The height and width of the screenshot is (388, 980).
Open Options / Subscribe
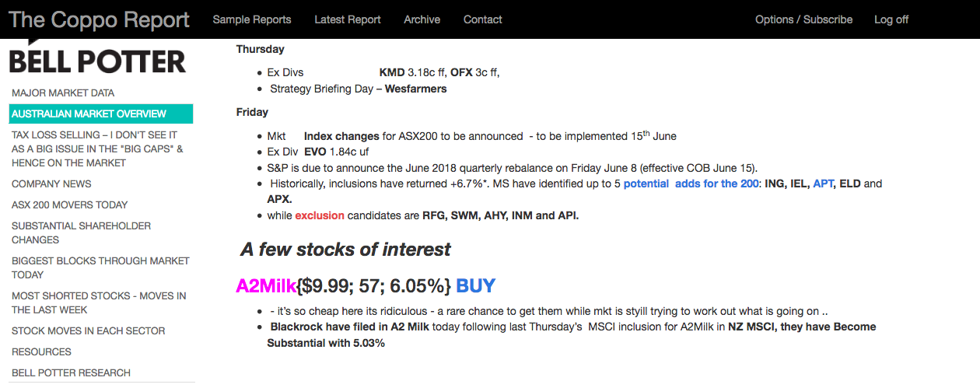[803, 19]
